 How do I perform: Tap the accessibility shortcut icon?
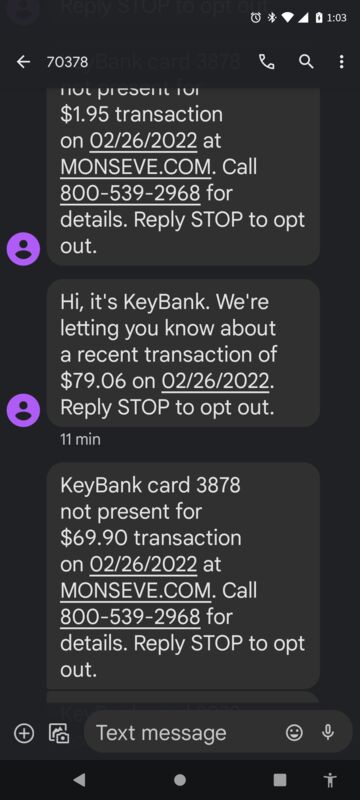[330, 780]
